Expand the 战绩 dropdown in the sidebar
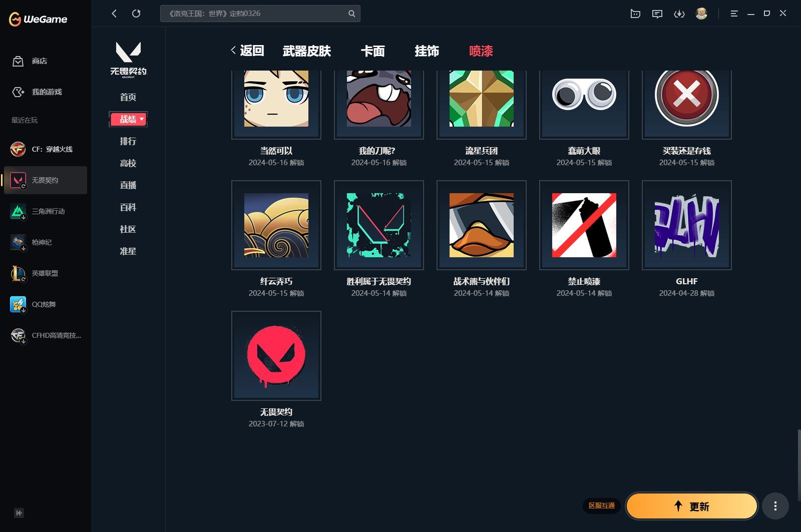 pyautogui.click(x=142, y=119)
